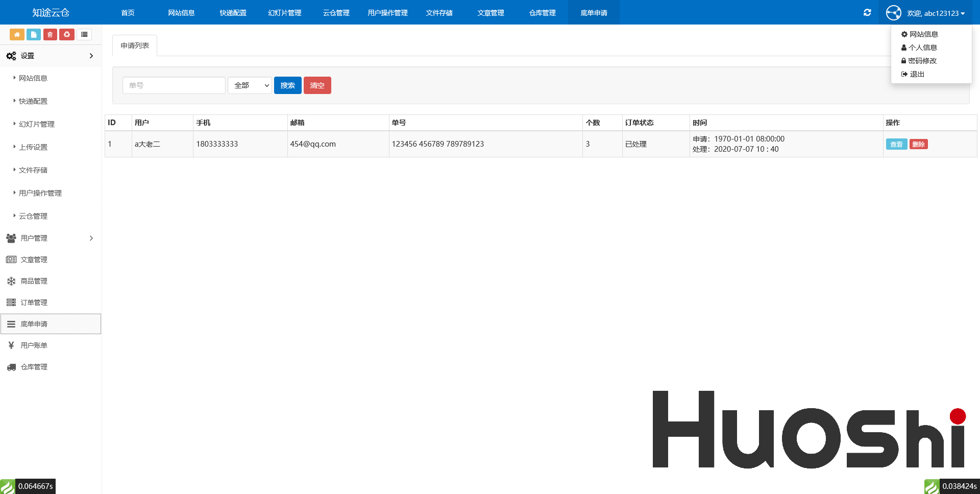Open 仓库管理 with truck icon in sidebar

(34, 367)
